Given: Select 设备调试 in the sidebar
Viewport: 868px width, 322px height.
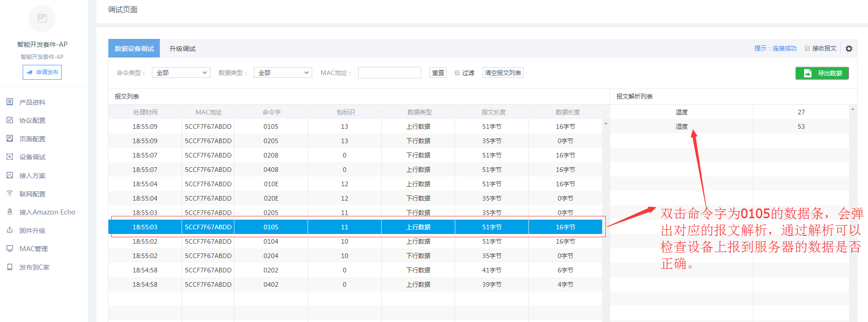Looking at the screenshot, I should point(32,157).
